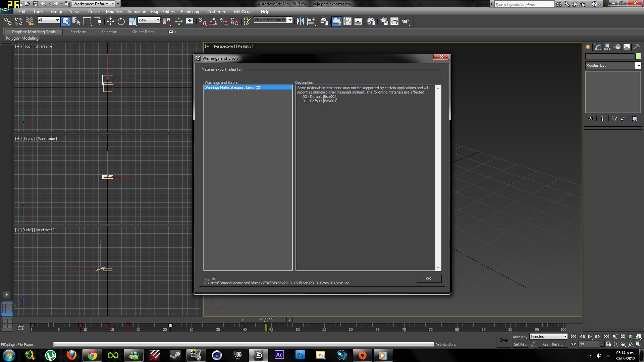Open the Utilities hammer panel icon

click(x=636, y=47)
